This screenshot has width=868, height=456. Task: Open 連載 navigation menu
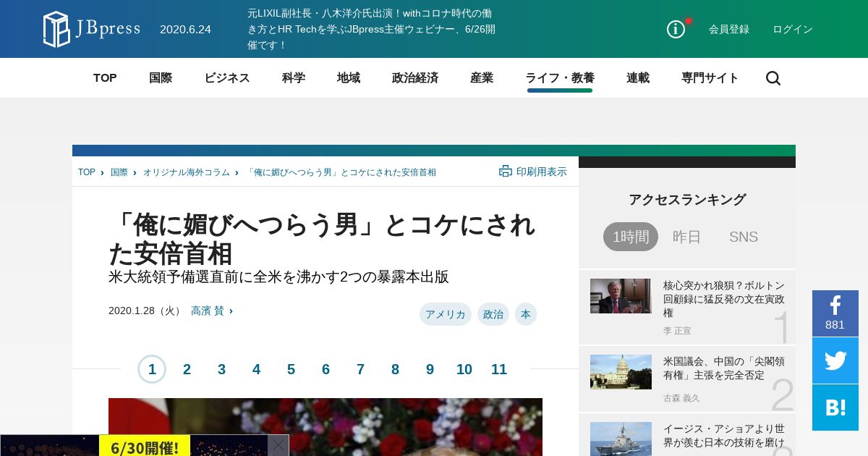click(x=638, y=78)
